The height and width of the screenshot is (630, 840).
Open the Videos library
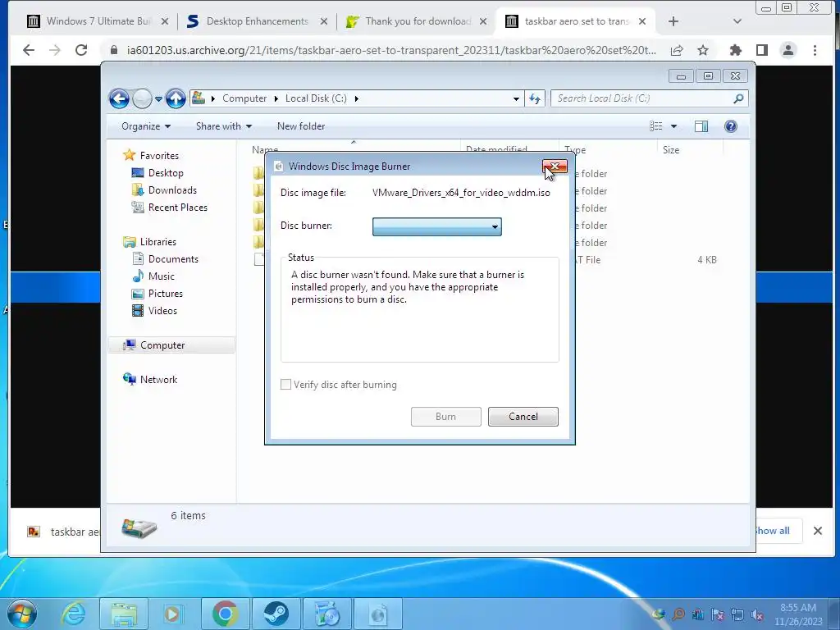pos(162,311)
